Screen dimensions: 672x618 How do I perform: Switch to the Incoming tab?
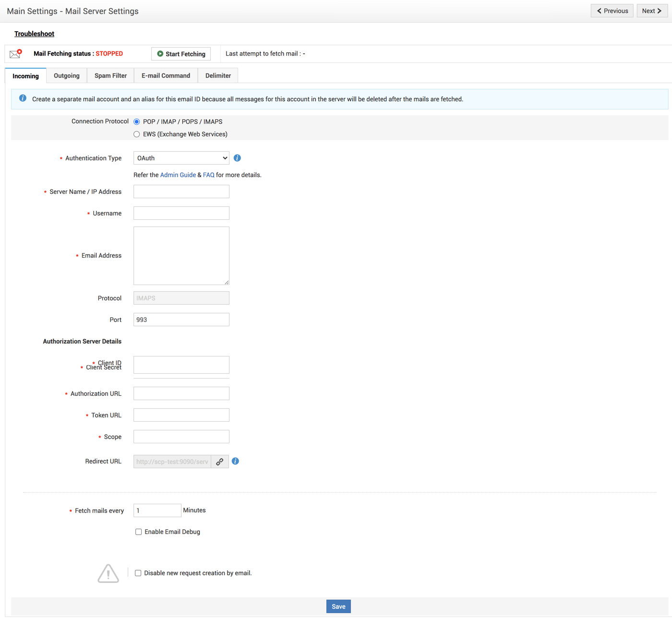click(x=26, y=76)
